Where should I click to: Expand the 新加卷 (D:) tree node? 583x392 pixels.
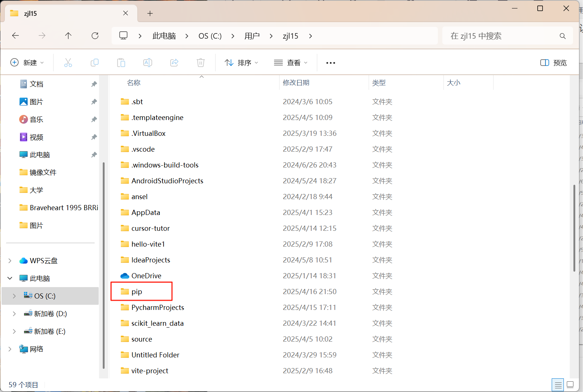[14, 314]
